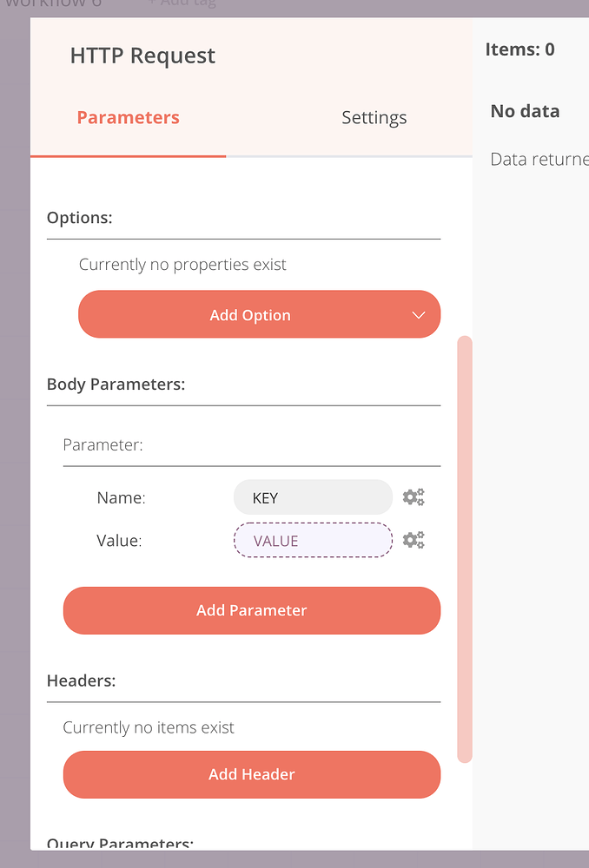This screenshot has width=589, height=868.
Task: Expand the Add Option dropdown chevron
Action: pos(418,314)
